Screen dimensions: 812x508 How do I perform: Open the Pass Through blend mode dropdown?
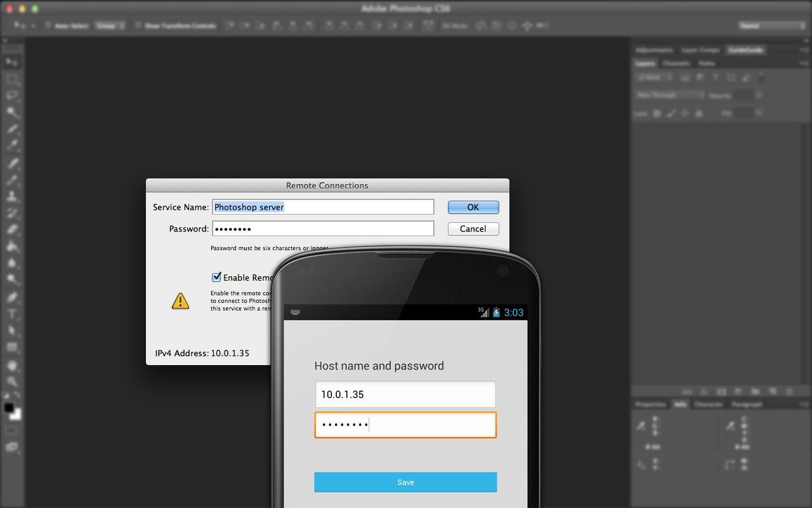670,95
